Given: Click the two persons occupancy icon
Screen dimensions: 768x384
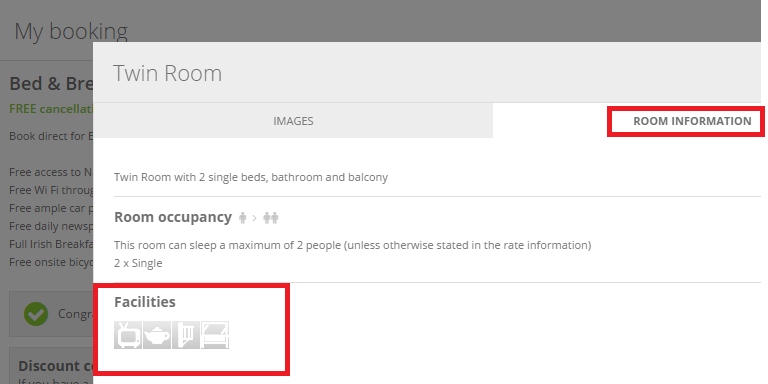Looking at the screenshot, I should pos(270,218).
